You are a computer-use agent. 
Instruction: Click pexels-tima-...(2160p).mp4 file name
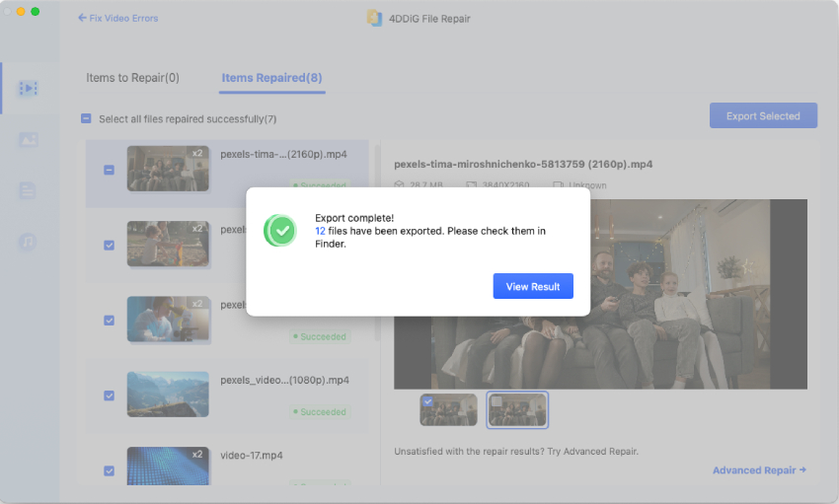(283, 155)
